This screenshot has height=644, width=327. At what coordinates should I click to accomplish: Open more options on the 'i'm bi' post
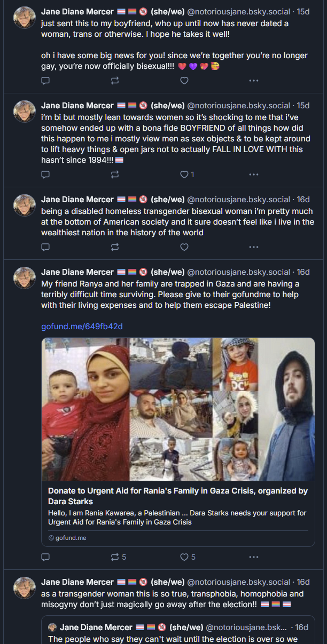click(x=254, y=174)
